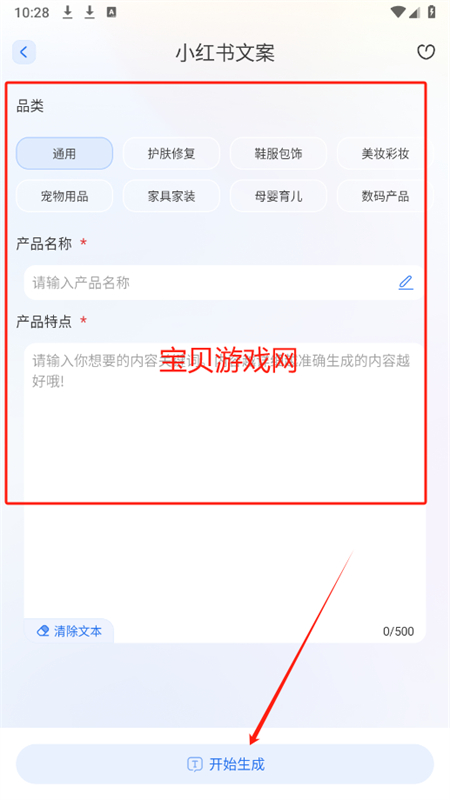The height and width of the screenshot is (800, 450).
Task: Select the 数码产品 category chip
Action: point(385,196)
